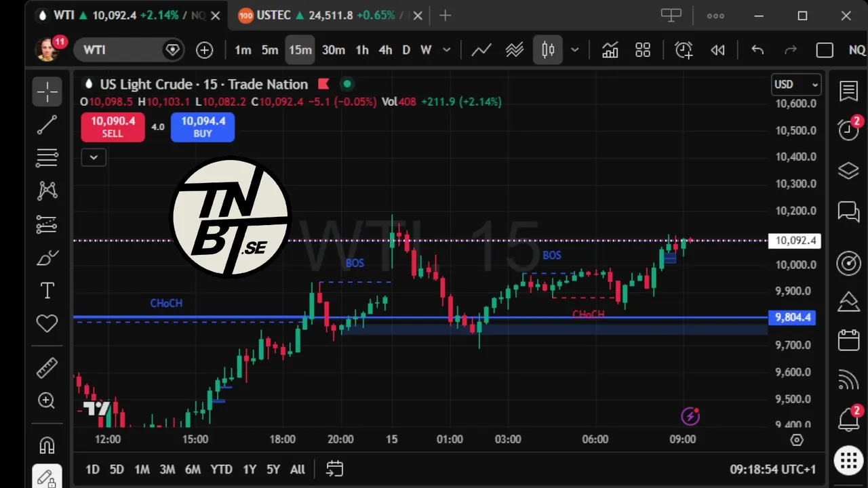Open the patterns drawing tools
The height and width of the screenshot is (488, 868).
47,191
